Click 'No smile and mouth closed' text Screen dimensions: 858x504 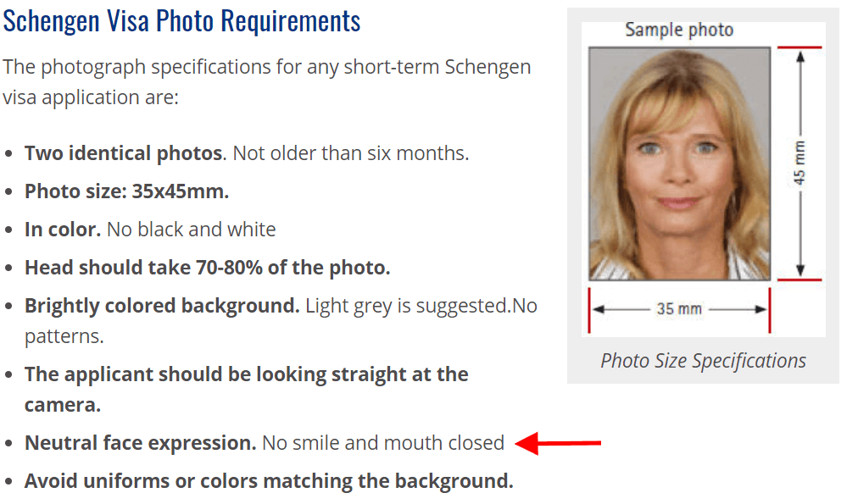[x=383, y=443]
